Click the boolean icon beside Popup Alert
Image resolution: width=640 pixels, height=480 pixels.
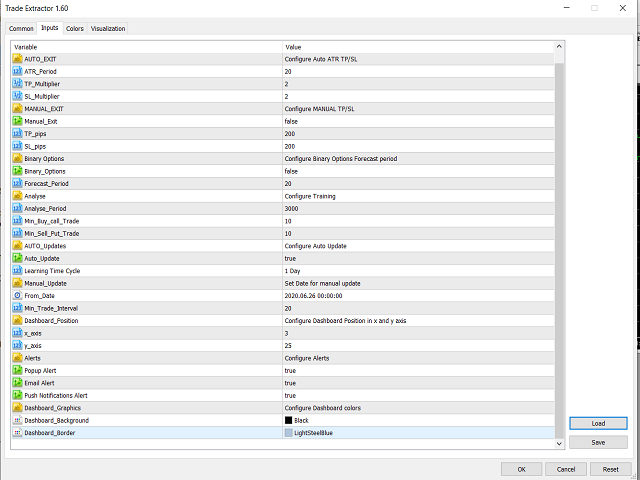point(17,371)
